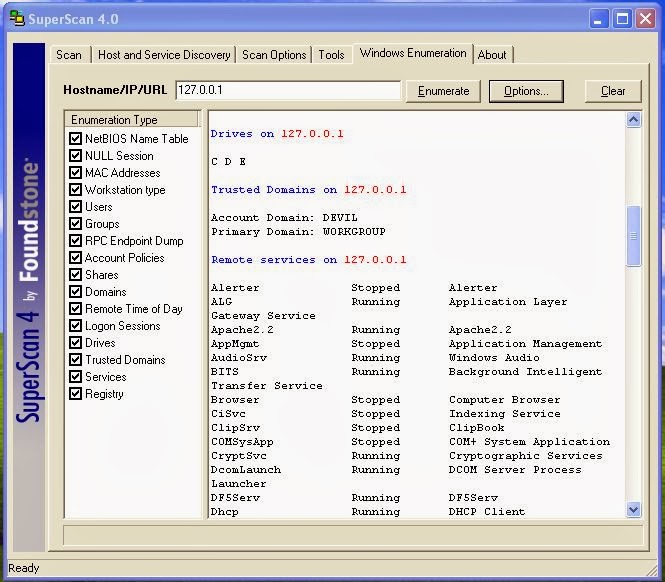The width and height of the screenshot is (665, 582).
Task: Minimize the SuperScan window
Action: tap(598, 19)
